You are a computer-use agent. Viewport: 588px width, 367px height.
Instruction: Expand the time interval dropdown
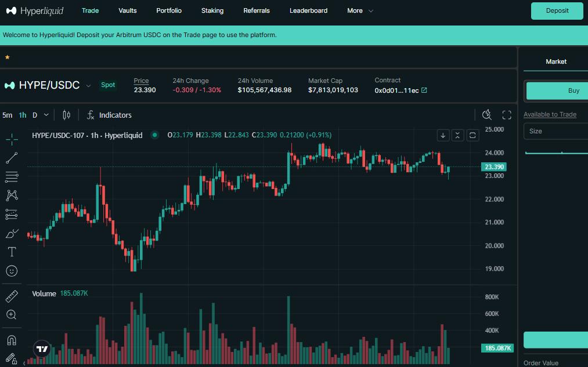point(46,115)
